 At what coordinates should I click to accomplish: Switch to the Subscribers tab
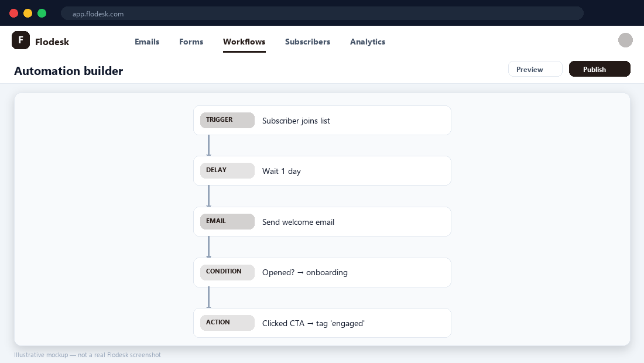(x=307, y=42)
